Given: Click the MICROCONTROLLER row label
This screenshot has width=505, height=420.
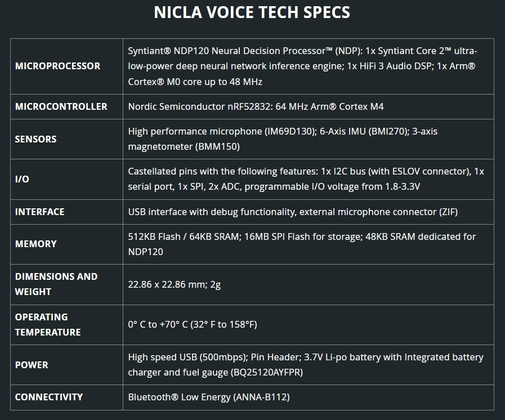Looking at the screenshot, I should coord(61,106).
